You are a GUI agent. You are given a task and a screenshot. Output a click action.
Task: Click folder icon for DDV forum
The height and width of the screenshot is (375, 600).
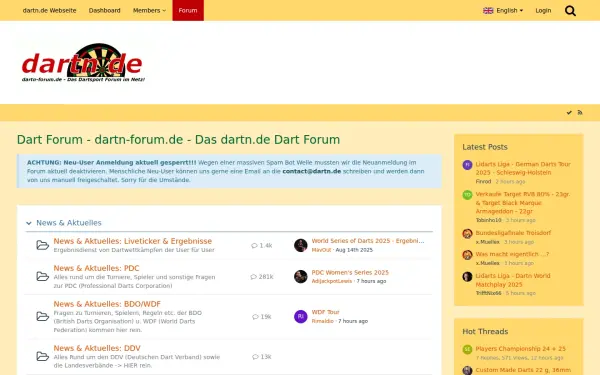(42, 356)
